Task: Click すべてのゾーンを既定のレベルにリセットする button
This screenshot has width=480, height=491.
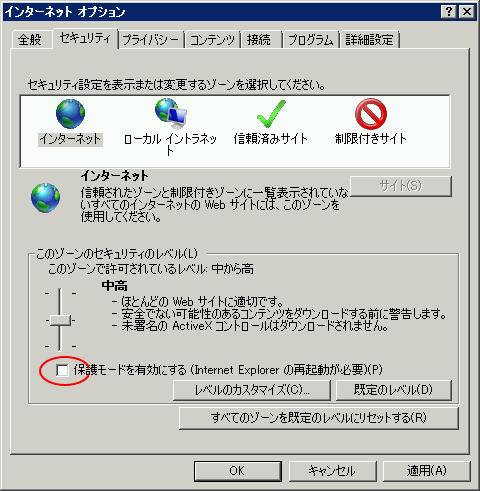Action: pos(319,418)
